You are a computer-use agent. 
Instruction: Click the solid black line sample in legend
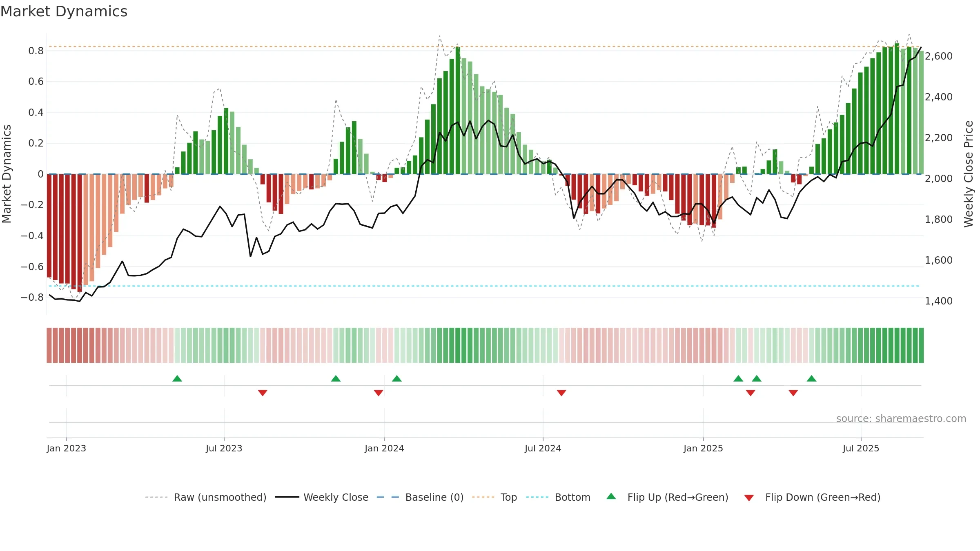pyautogui.click(x=287, y=497)
